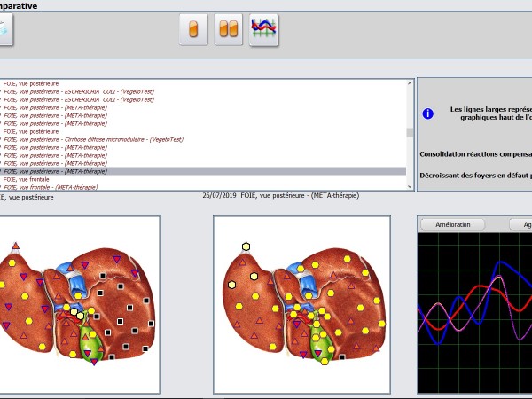Click the blue information icon
The width and height of the screenshot is (532, 399).
[x=427, y=113]
